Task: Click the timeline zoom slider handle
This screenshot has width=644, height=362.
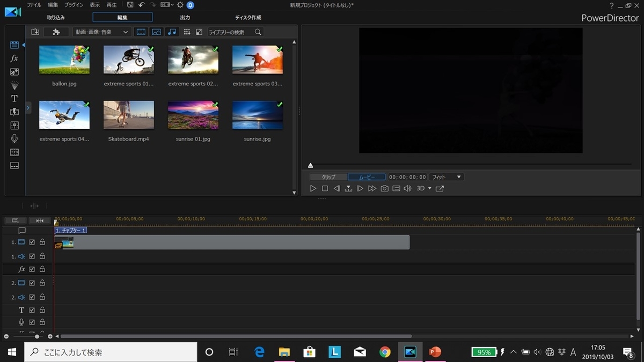Action: tap(36, 336)
